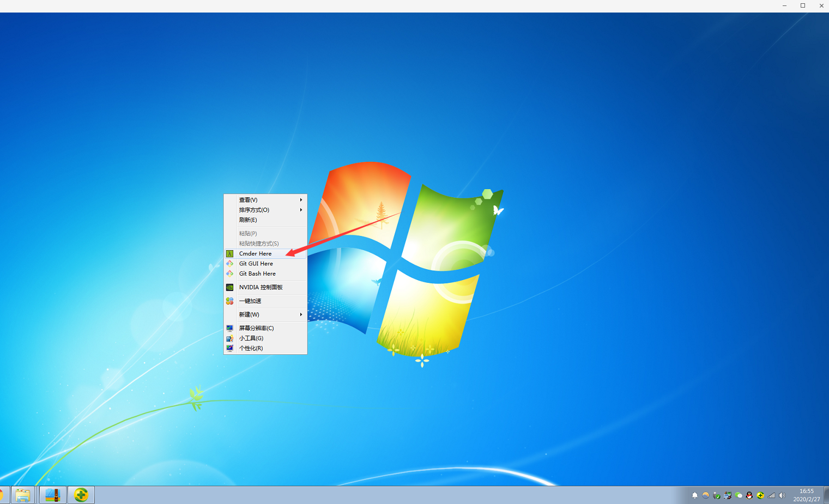Click the notification bell tray icon

pos(695,495)
